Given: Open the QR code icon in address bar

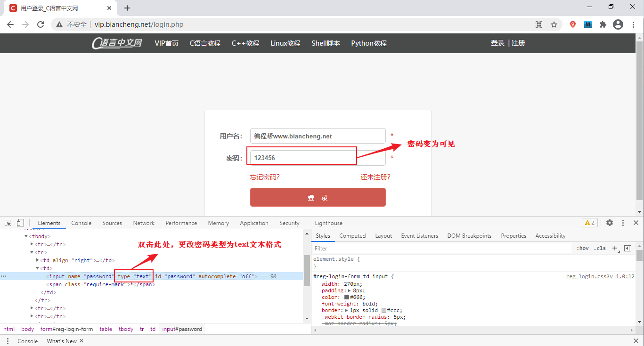Looking at the screenshot, I should point(539,24).
